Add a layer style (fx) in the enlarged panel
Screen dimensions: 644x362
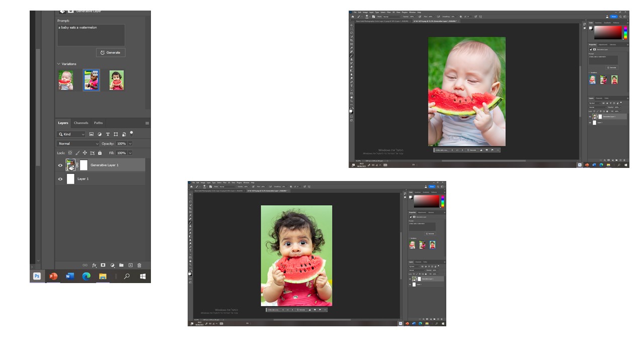tap(94, 265)
